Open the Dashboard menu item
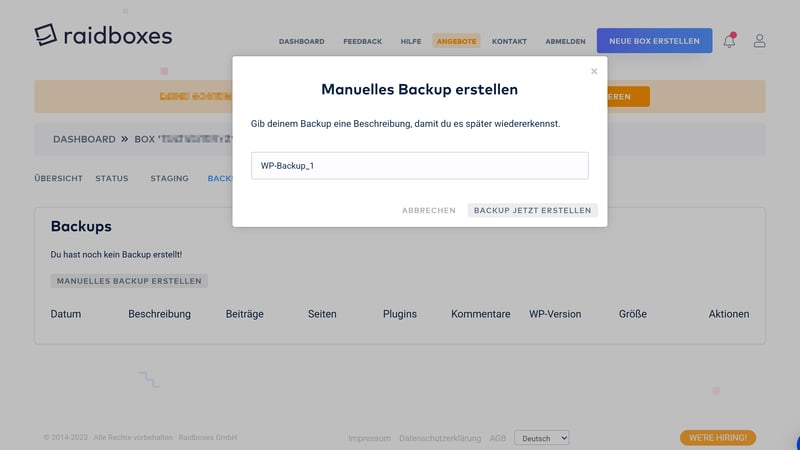This screenshot has width=800, height=450. click(x=301, y=42)
